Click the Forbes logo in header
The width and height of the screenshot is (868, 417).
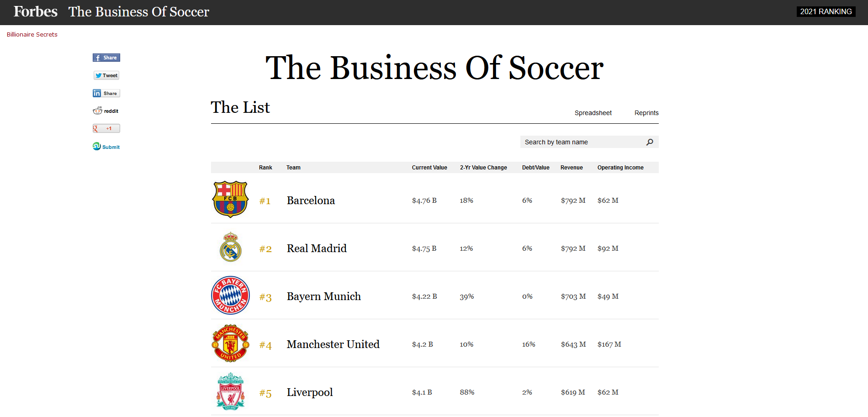pyautogui.click(x=36, y=11)
